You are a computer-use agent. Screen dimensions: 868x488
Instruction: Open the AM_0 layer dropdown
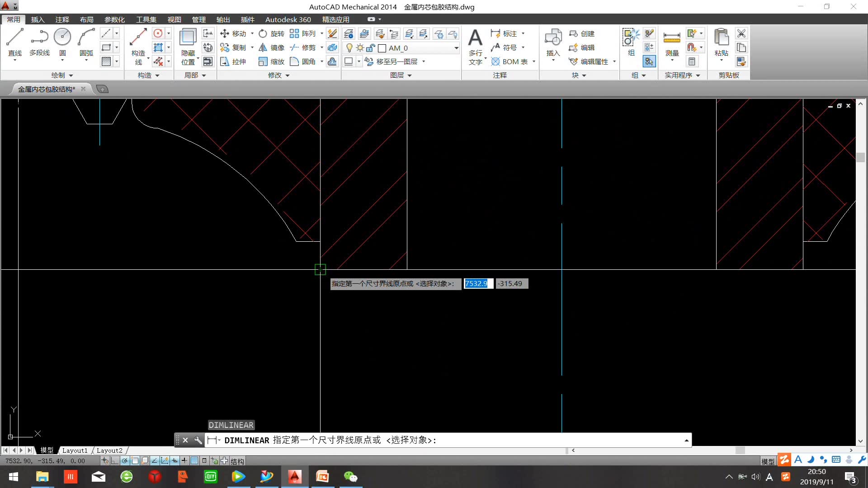click(456, 48)
